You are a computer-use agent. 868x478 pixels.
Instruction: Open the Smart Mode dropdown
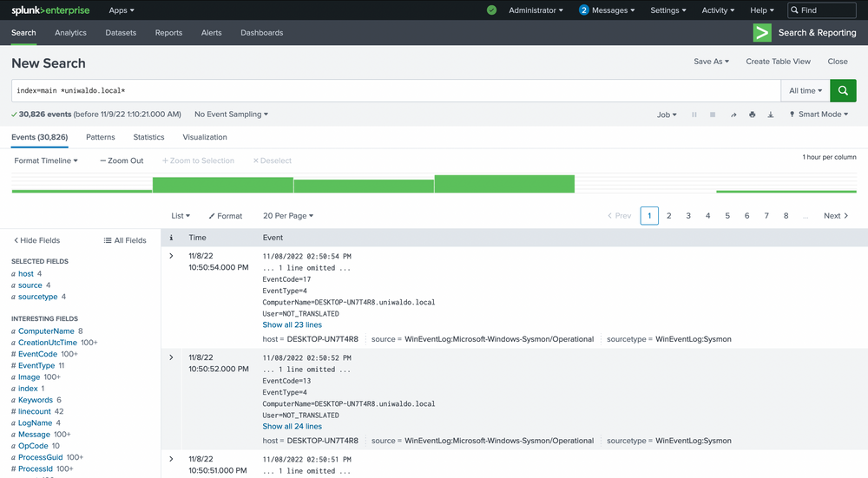coord(819,115)
